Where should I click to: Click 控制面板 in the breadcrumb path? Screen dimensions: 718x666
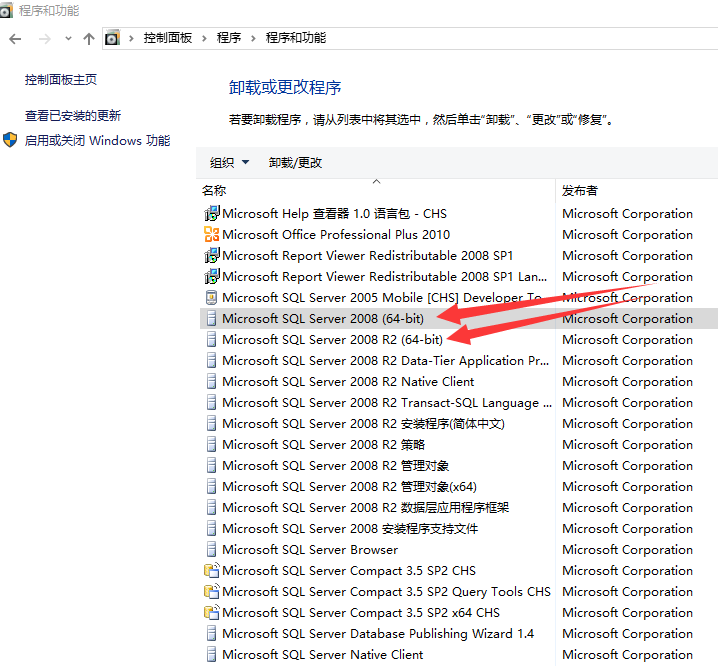click(x=168, y=38)
